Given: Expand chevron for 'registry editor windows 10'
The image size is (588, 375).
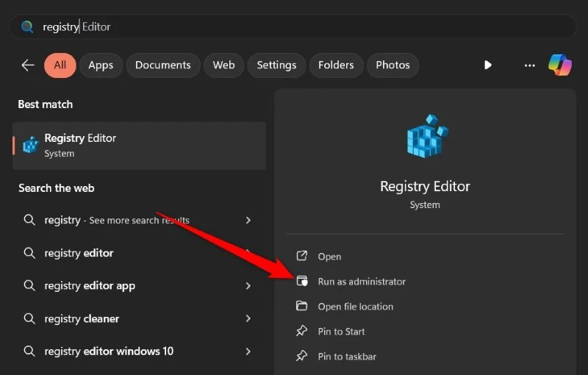Looking at the screenshot, I should point(248,351).
